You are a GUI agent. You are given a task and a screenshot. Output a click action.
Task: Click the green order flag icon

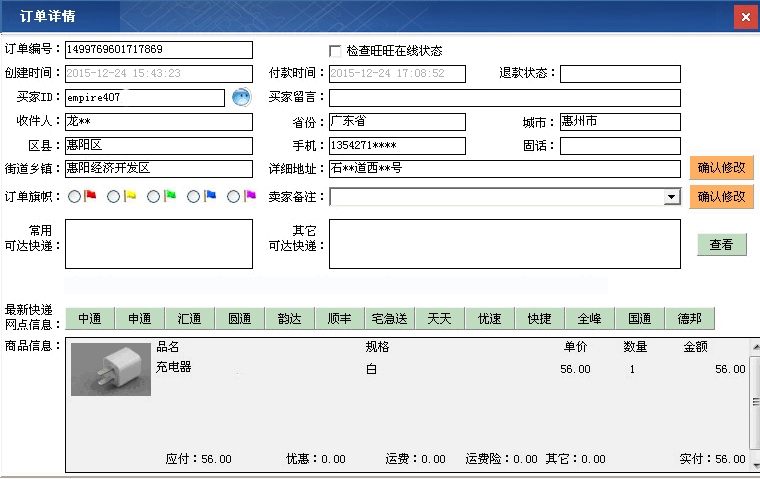tap(170, 197)
